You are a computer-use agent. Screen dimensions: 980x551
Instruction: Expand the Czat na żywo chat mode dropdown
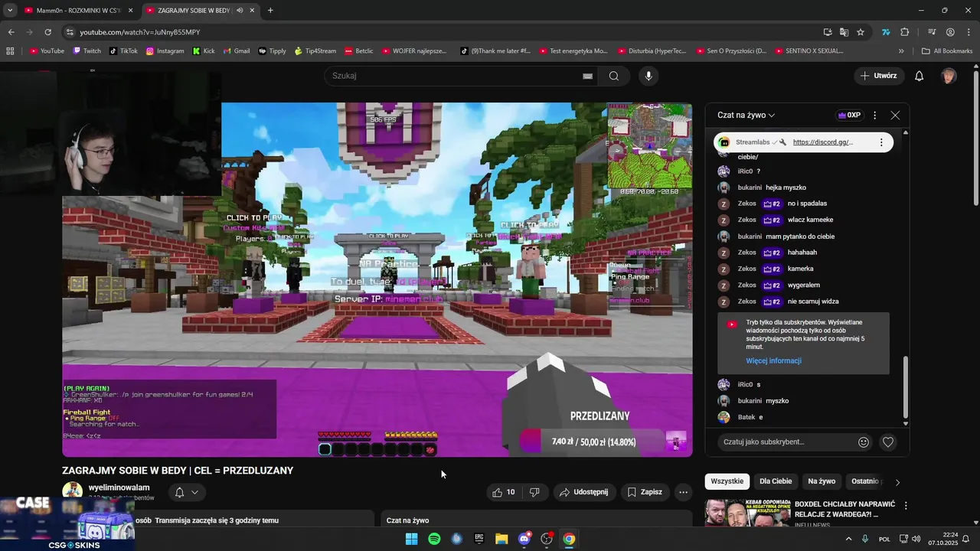click(x=746, y=115)
